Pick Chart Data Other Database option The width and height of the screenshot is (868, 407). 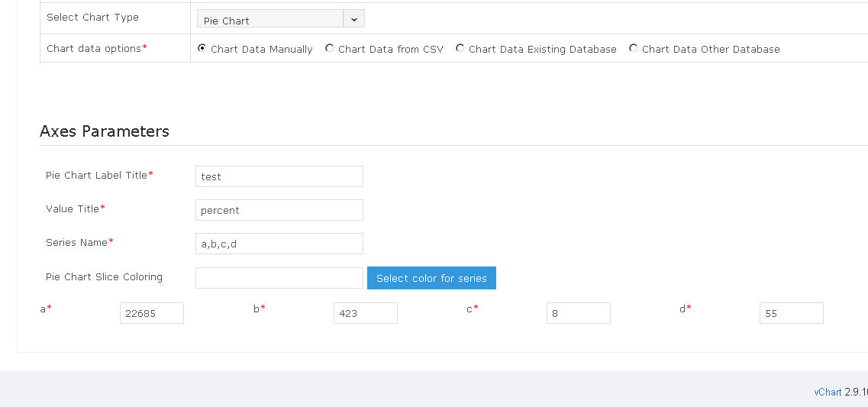[x=633, y=48]
